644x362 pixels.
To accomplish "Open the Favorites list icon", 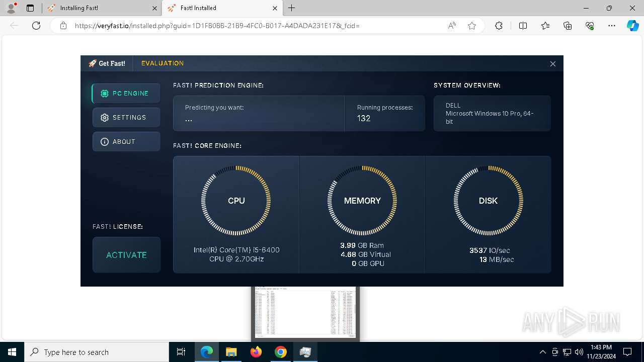I will coord(545,26).
